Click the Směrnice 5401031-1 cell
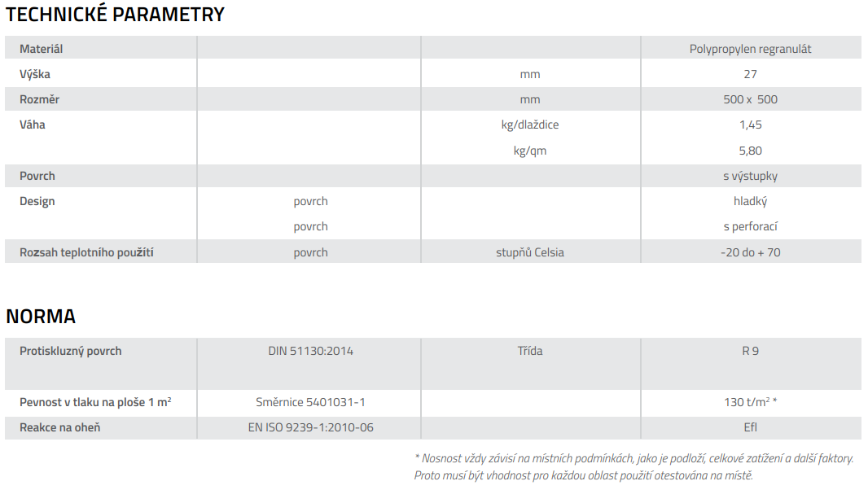The width and height of the screenshot is (868, 490). coord(310,402)
